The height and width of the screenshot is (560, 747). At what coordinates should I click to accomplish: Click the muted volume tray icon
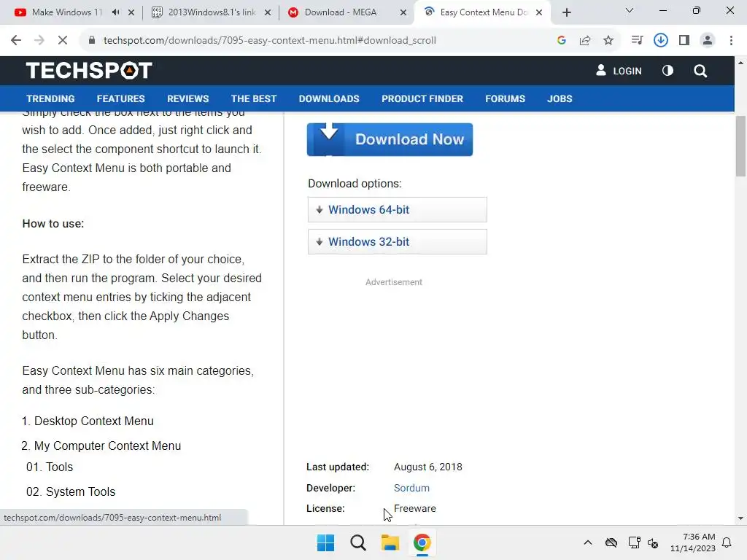click(x=653, y=542)
